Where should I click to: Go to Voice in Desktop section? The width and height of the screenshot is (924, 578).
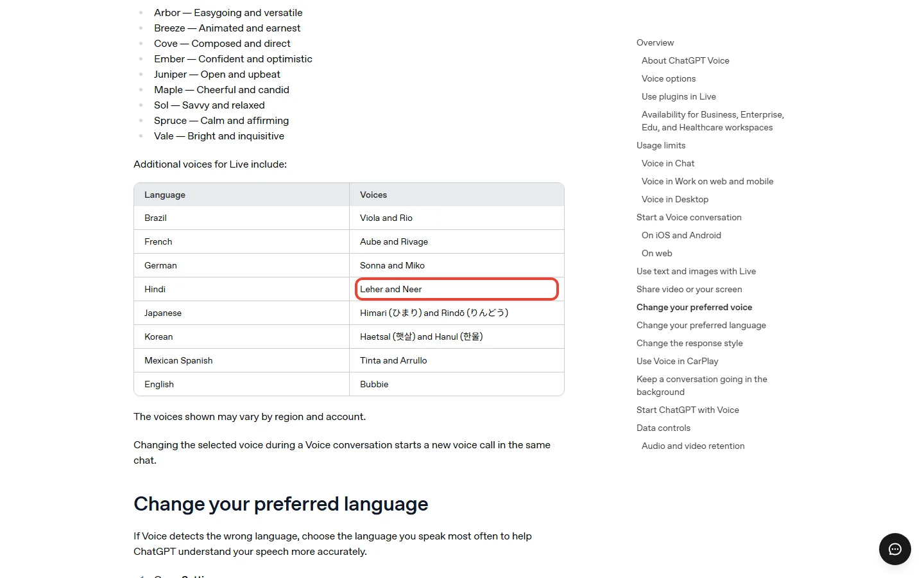(x=675, y=199)
